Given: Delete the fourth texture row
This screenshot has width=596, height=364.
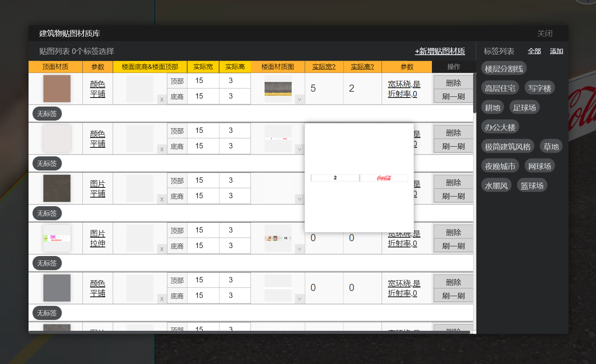Looking at the screenshot, I should [x=453, y=232].
